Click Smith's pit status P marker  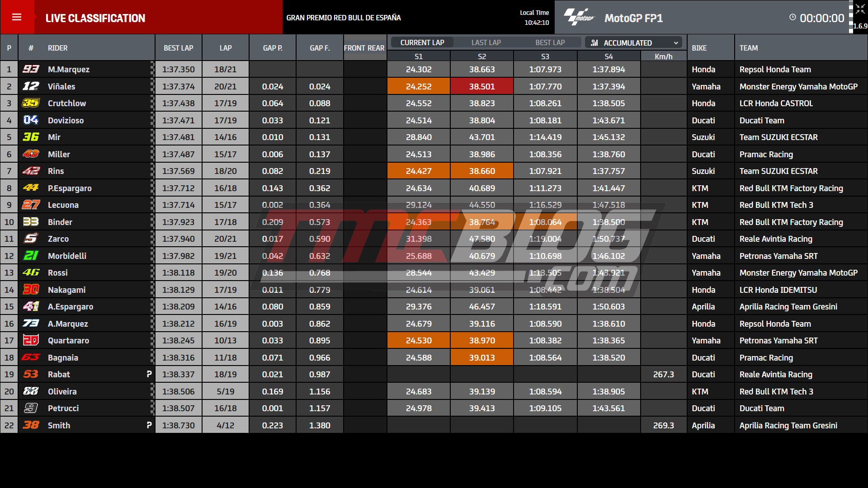[x=149, y=425]
